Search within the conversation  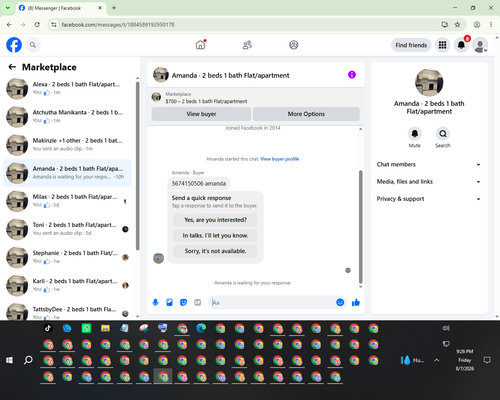pyautogui.click(x=443, y=134)
